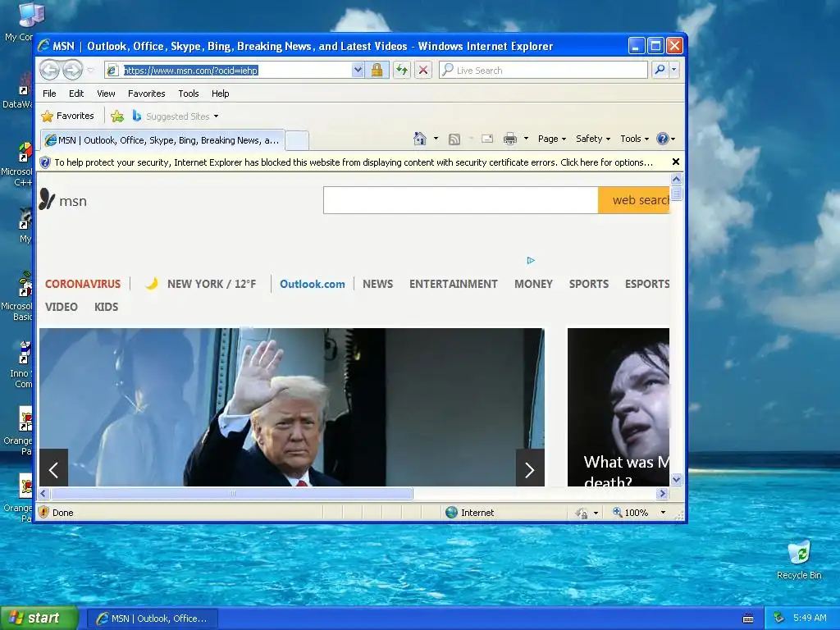Click the RSS feeds icon
Screen dimensions: 840x630
click(x=454, y=139)
